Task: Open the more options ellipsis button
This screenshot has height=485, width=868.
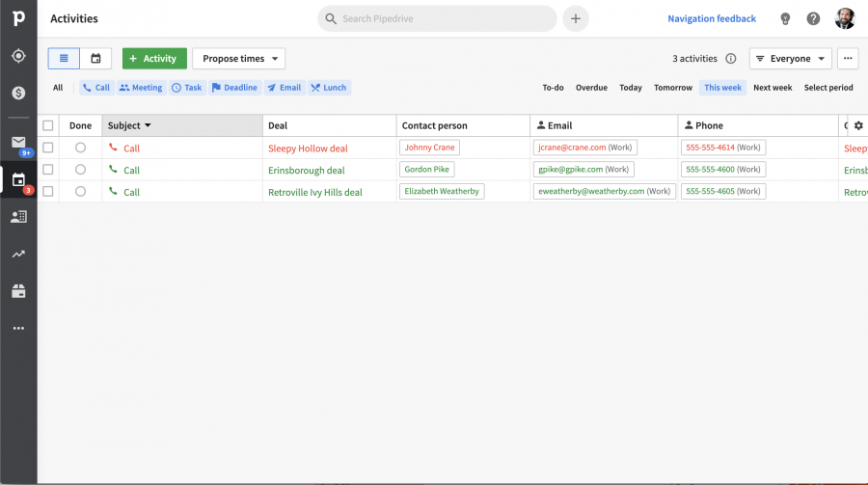Action: point(848,58)
